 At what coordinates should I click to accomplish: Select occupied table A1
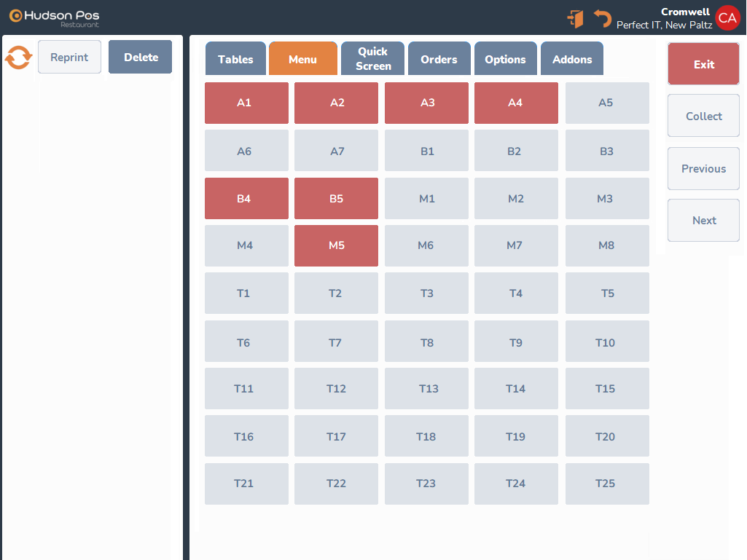246,103
